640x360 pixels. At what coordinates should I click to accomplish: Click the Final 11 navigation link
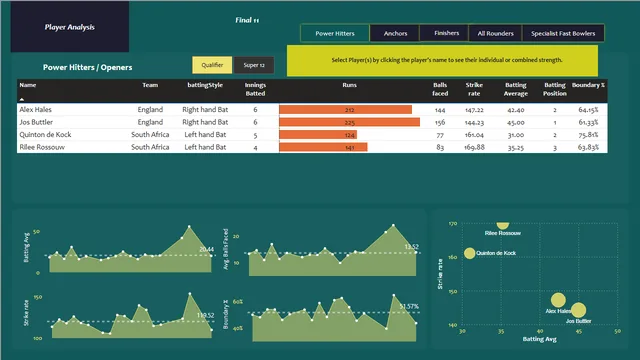(x=247, y=20)
